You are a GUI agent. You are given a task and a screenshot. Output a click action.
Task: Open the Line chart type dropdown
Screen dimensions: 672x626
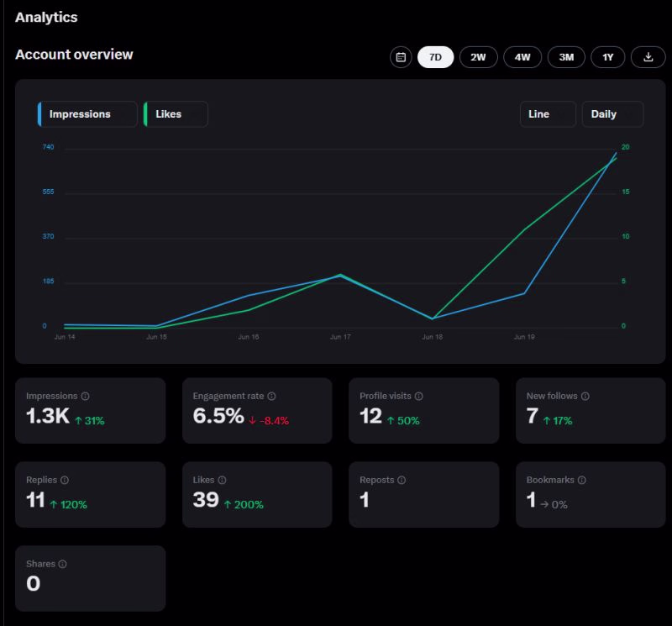tap(548, 114)
